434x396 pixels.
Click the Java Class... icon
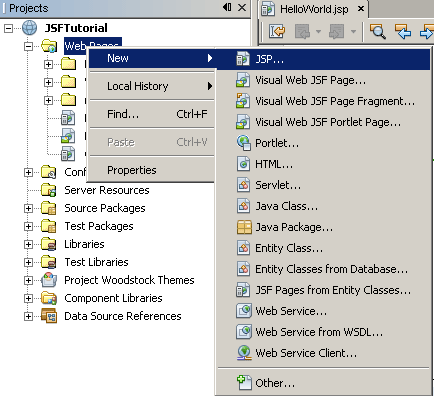click(x=243, y=206)
